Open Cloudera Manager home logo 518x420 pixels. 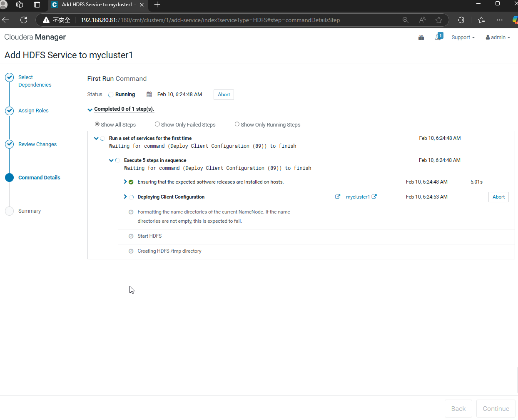35,37
